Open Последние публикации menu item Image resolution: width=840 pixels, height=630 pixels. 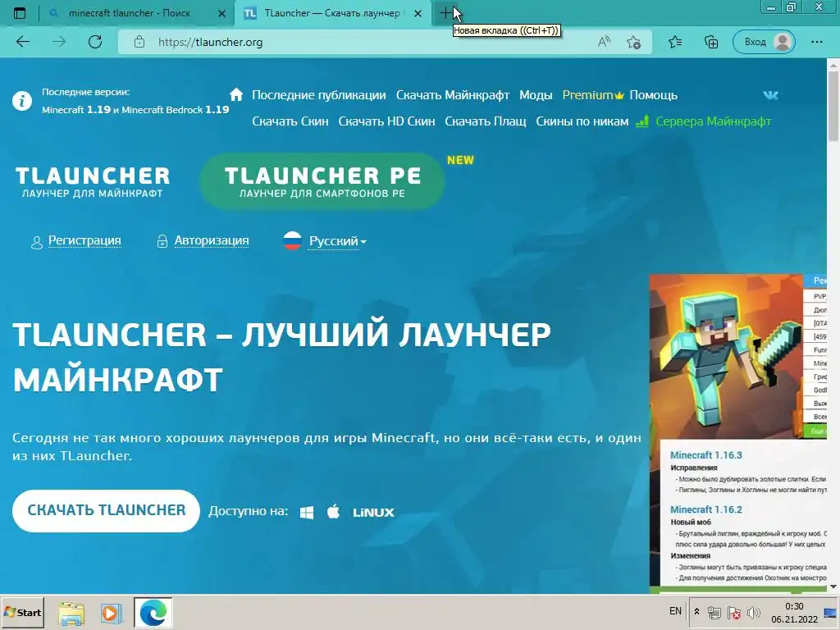coord(319,95)
